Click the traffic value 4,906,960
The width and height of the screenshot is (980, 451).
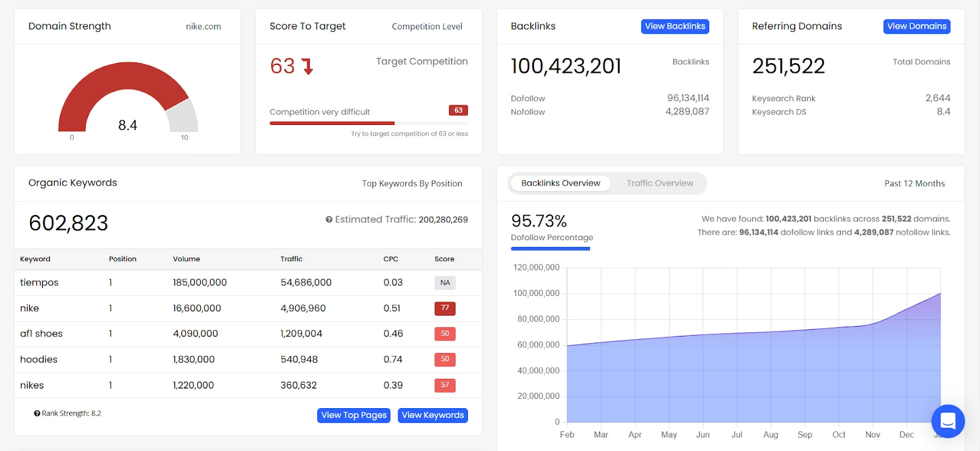(x=303, y=308)
